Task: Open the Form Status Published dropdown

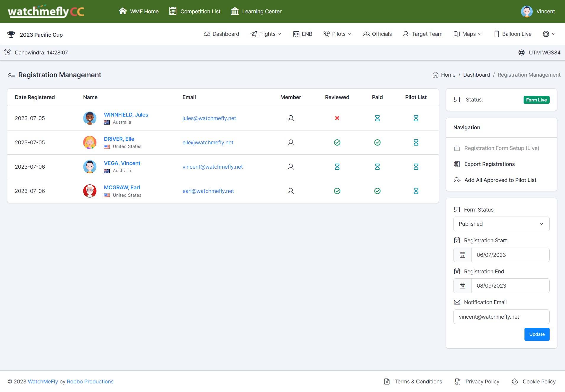Action: [501, 224]
